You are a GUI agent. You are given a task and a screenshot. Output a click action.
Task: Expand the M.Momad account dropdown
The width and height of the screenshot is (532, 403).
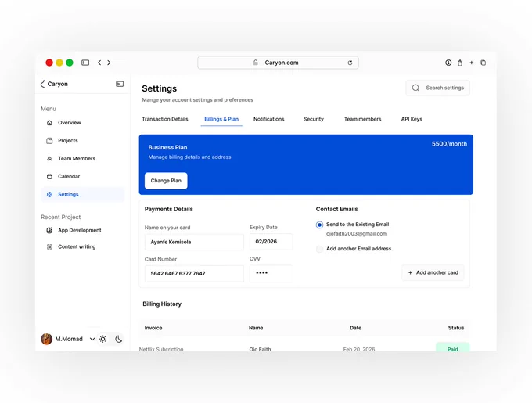tap(92, 339)
